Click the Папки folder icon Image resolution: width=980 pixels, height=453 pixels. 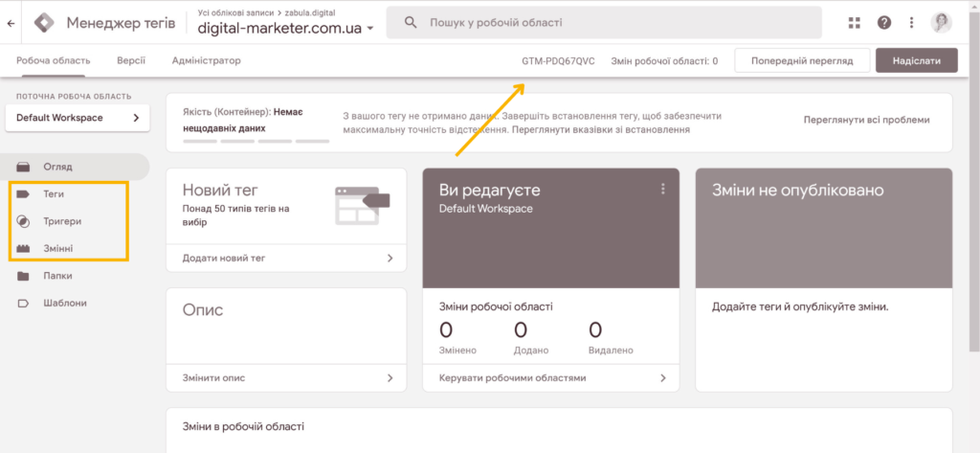tap(23, 276)
